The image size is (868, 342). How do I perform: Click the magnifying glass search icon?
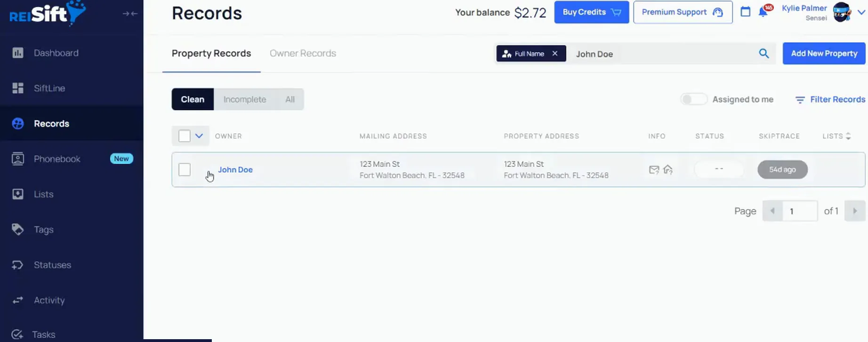point(764,54)
